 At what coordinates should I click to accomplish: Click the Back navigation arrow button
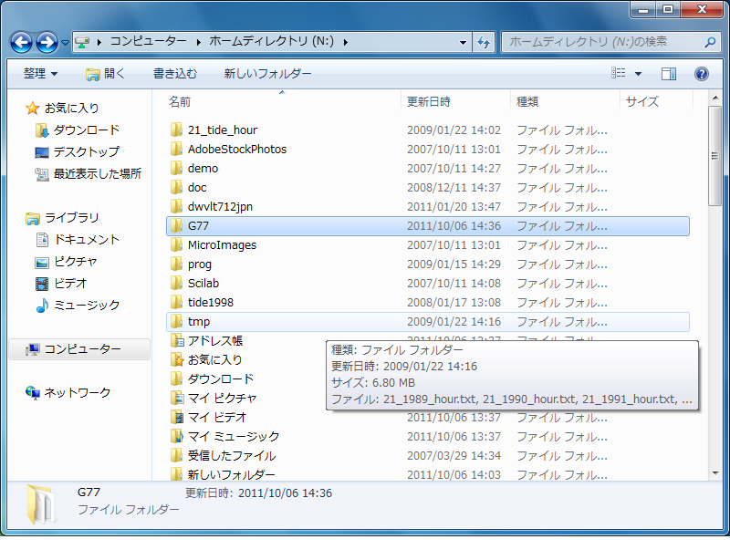tap(22, 42)
